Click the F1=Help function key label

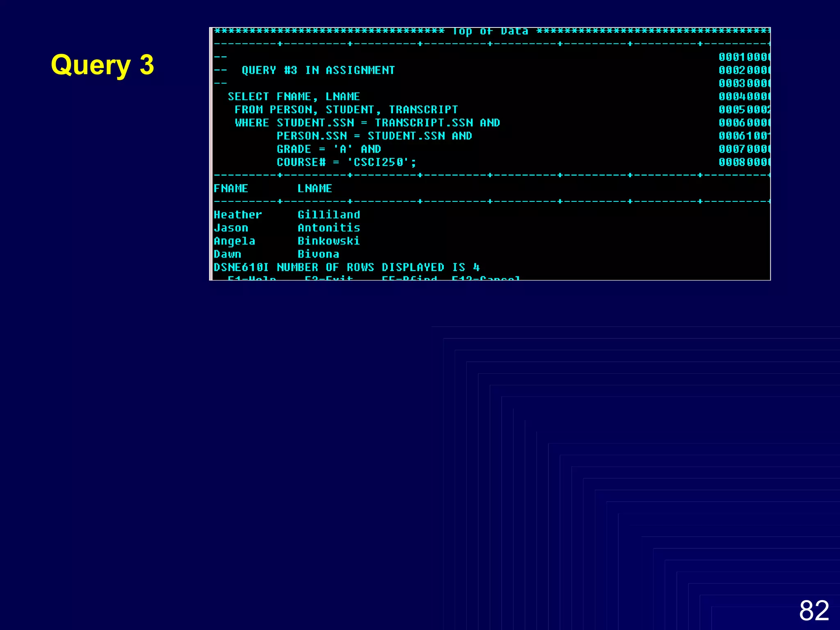coord(251,278)
